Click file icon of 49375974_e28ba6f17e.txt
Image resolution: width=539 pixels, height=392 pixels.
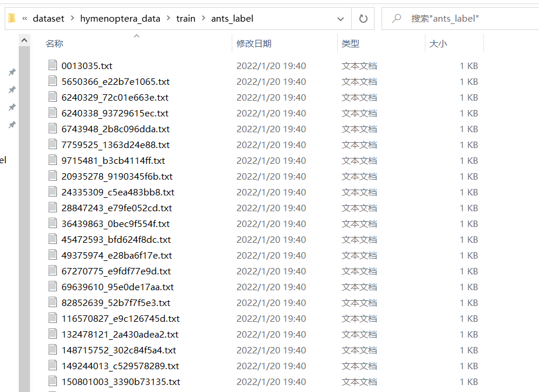53,255
